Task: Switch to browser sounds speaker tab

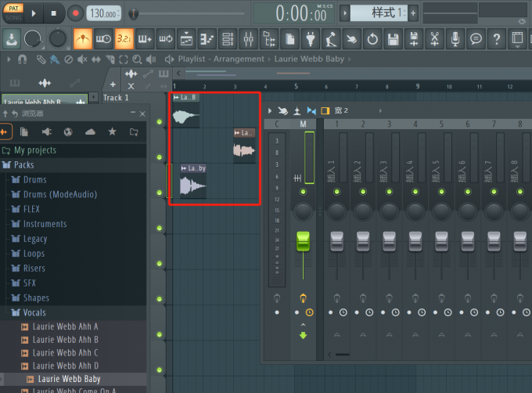Action: tap(46, 132)
